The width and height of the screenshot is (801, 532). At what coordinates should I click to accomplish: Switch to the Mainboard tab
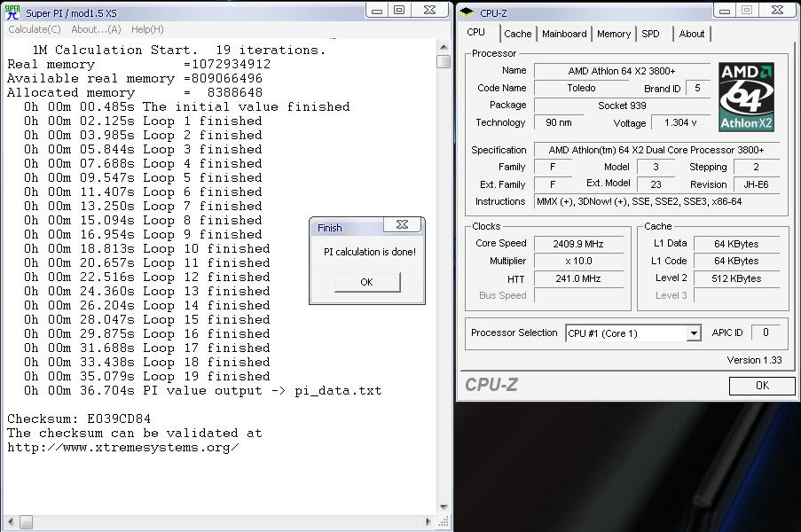coord(564,34)
